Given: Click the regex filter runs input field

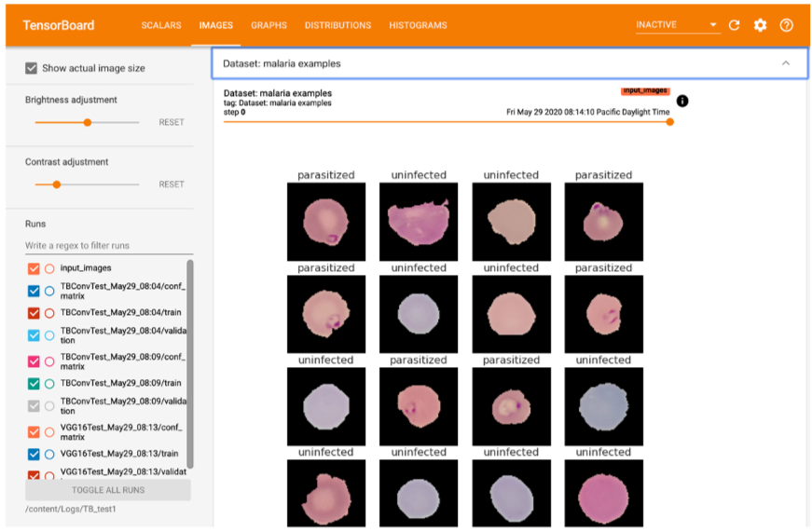Looking at the screenshot, I should pyautogui.click(x=108, y=246).
